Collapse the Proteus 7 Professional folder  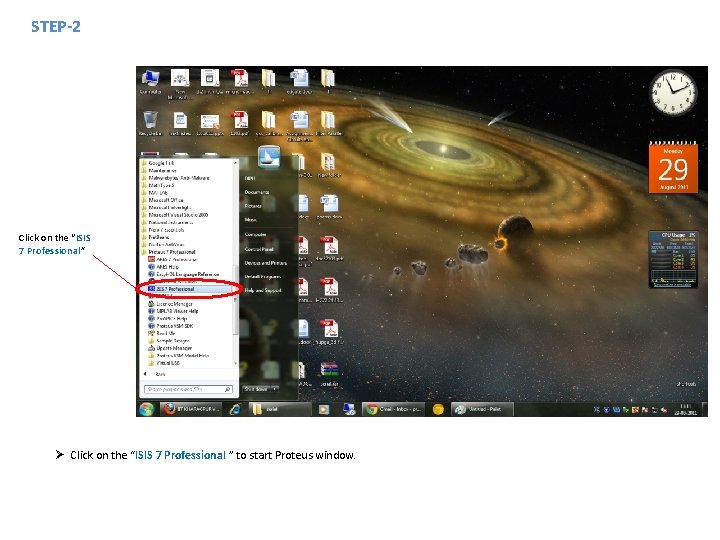tap(168, 252)
